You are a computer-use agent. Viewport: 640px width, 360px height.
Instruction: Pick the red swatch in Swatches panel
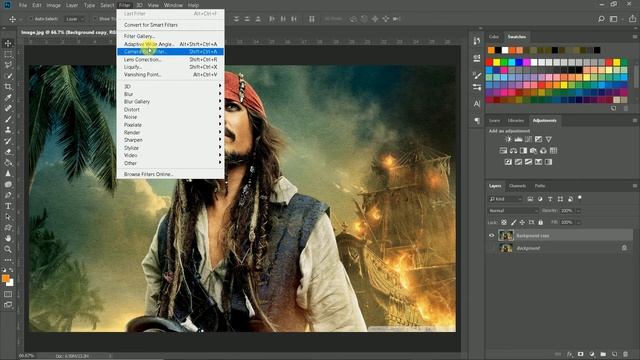pos(489,62)
